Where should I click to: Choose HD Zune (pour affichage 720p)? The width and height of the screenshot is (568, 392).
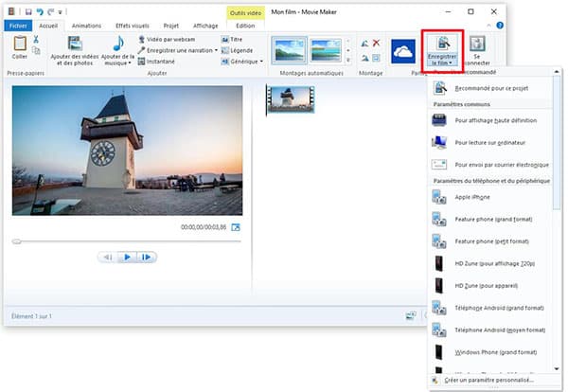490,263
